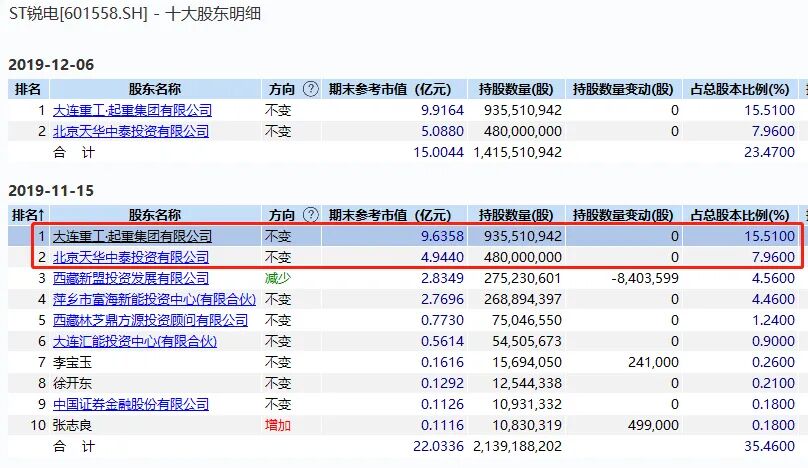Click share count 268,894,397
The width and height of the screenshot is (808, 468).
click(523, 299)
